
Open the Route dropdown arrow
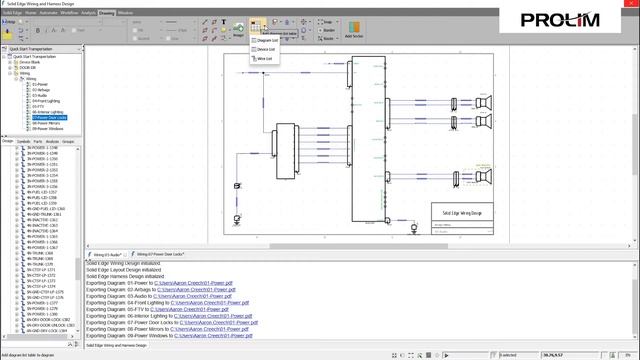pos(337,38)
